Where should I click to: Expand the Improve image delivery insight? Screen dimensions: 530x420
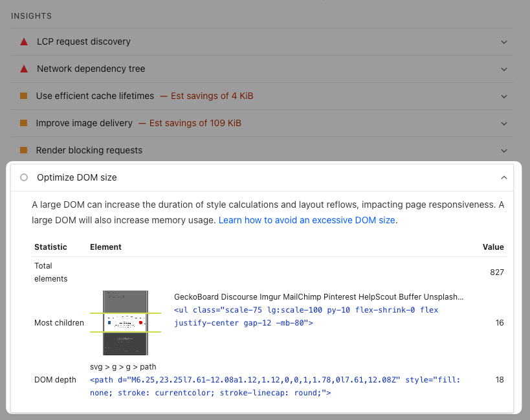click(504, 123)
